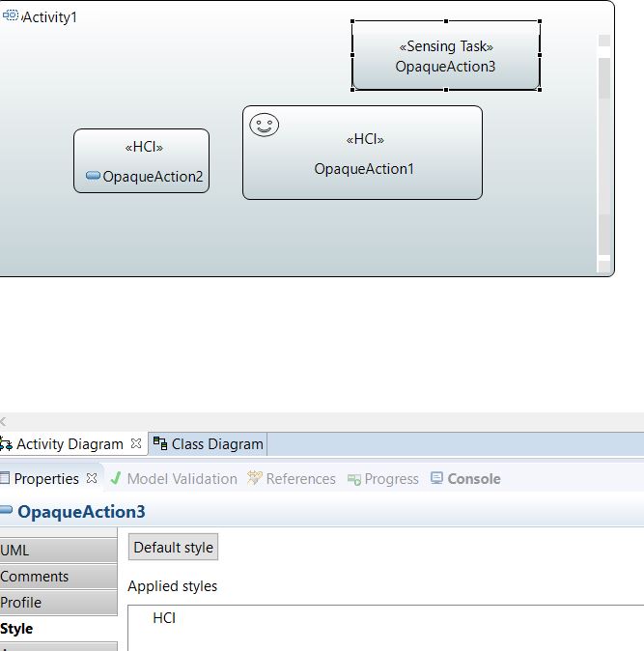The image size is (644, 651).
Task: Click the scroll-left arrow below the diagram
Action: pos(3,422)
